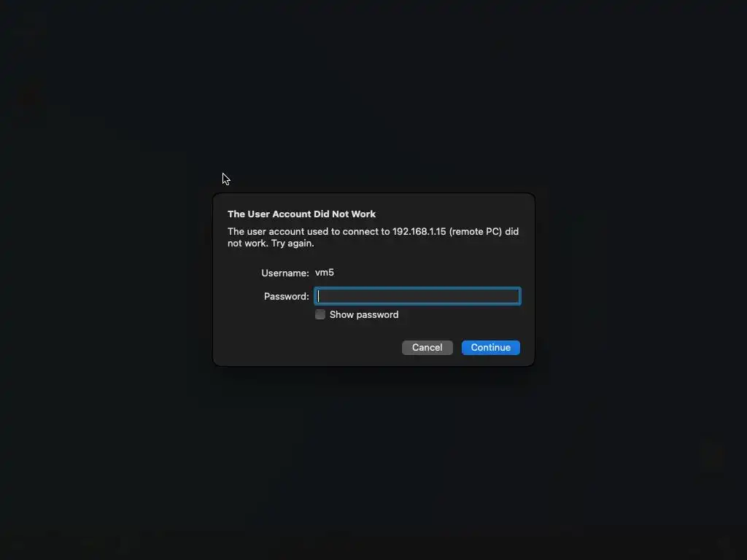747x560 pixels.
Task: Click the Username: label
Action: point(285,273)
